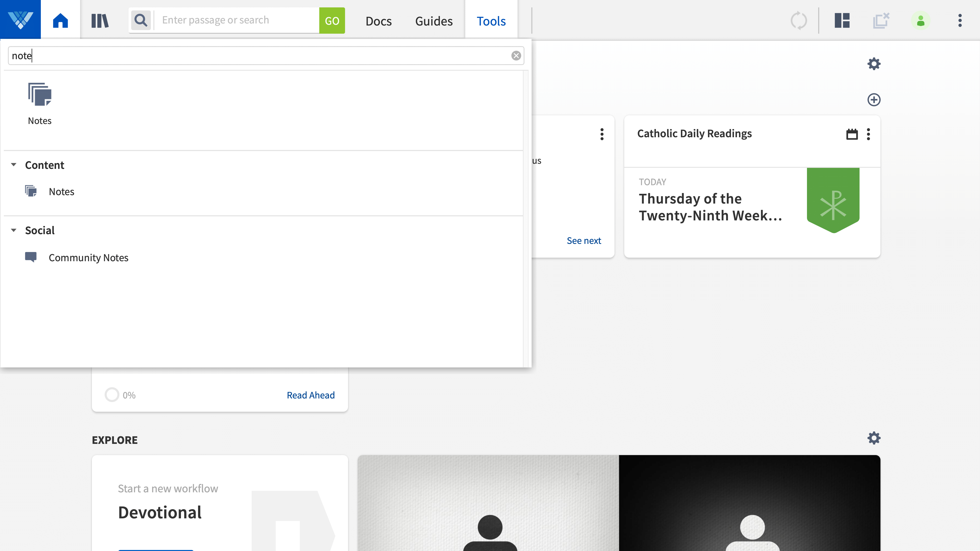The height and width of the screenshot is (551, 980).
Task: Collapse the Content section
Action: [x=14, y=165]
